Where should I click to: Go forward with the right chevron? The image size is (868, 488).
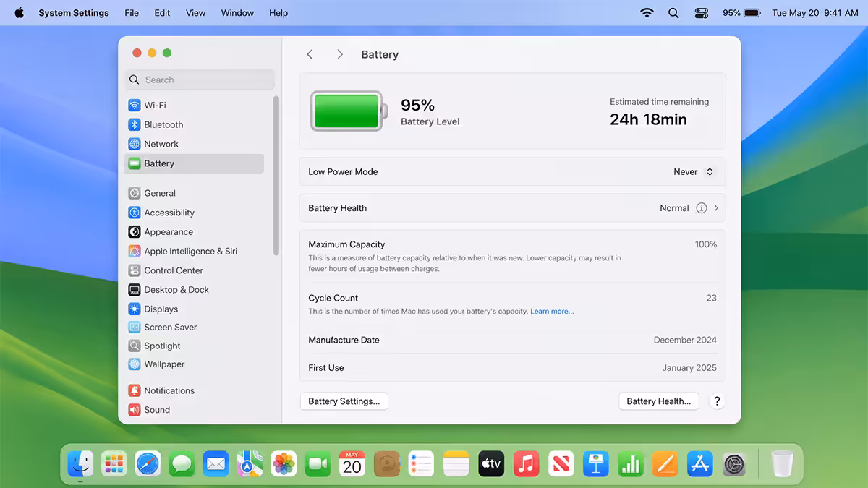(340, 55)
